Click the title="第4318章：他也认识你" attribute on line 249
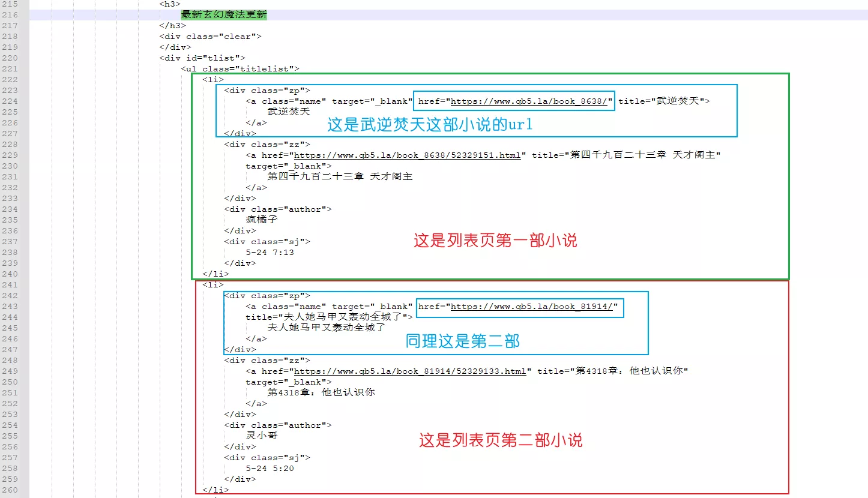Viewport: 868px width, 498px height. point(612,371)
